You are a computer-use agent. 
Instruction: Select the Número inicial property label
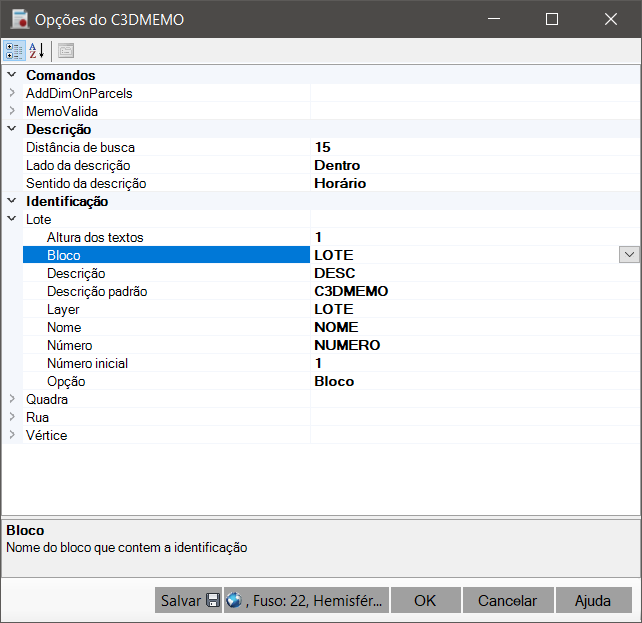click(x=87, y=363)
